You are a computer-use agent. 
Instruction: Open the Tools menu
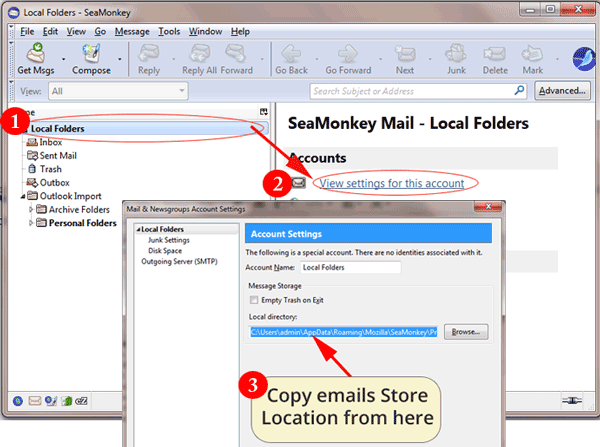169,31
